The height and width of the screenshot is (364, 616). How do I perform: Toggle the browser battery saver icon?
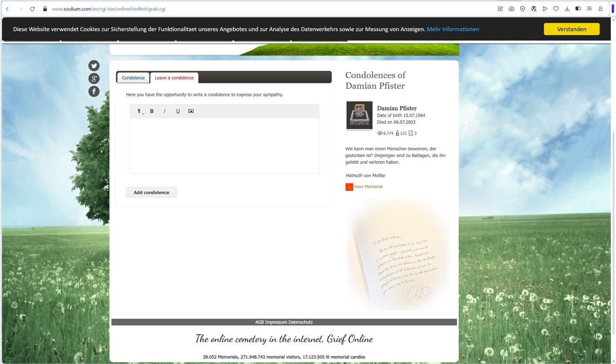pos(578,9)
